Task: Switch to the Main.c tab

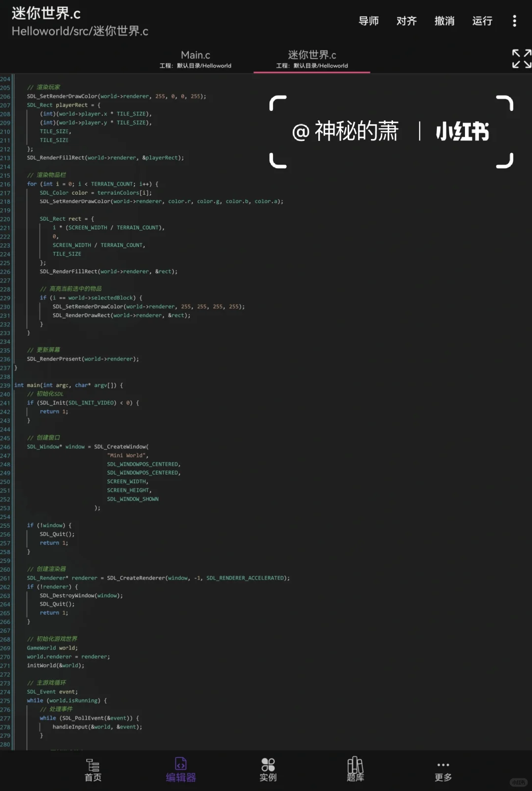Action: (195, 59)
